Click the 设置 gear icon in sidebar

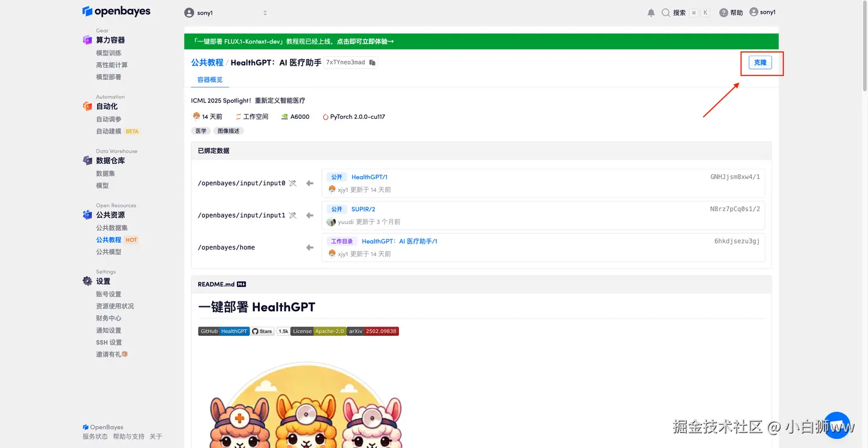click(87, 281)
